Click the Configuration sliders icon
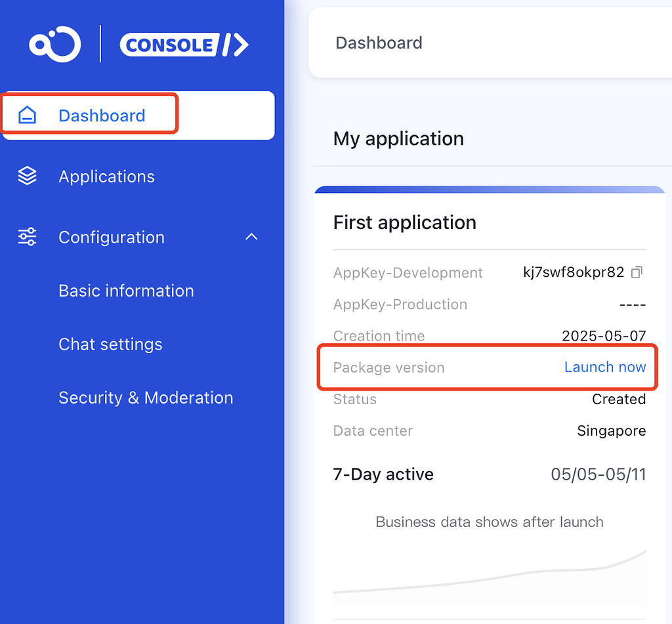 [x=27, y=237]
